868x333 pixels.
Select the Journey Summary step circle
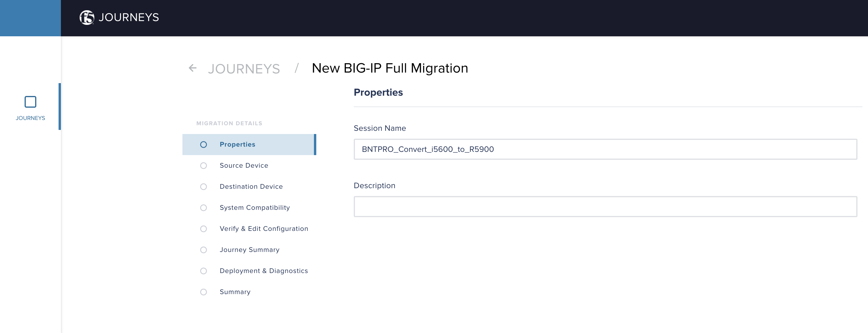(x=203, y=250)
